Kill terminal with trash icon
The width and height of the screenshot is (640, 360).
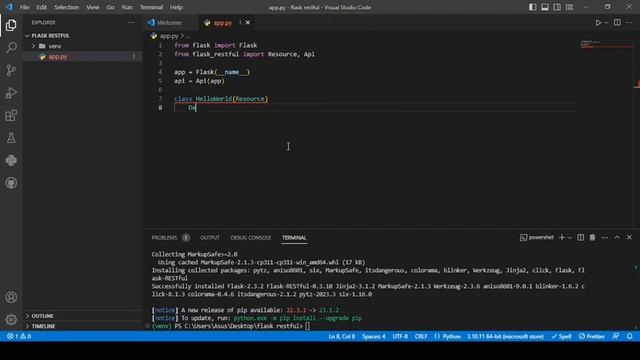click(x=592, y=237)
